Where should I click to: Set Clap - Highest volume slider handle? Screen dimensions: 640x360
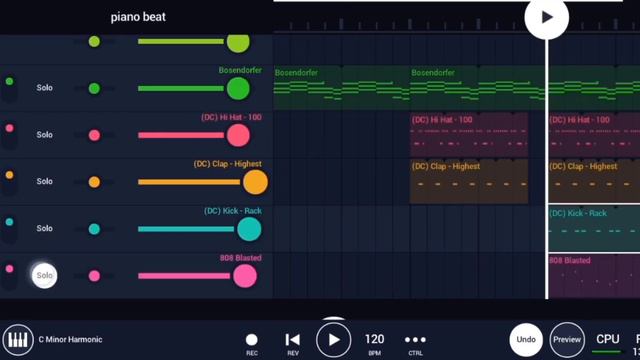tap(256, 182)
